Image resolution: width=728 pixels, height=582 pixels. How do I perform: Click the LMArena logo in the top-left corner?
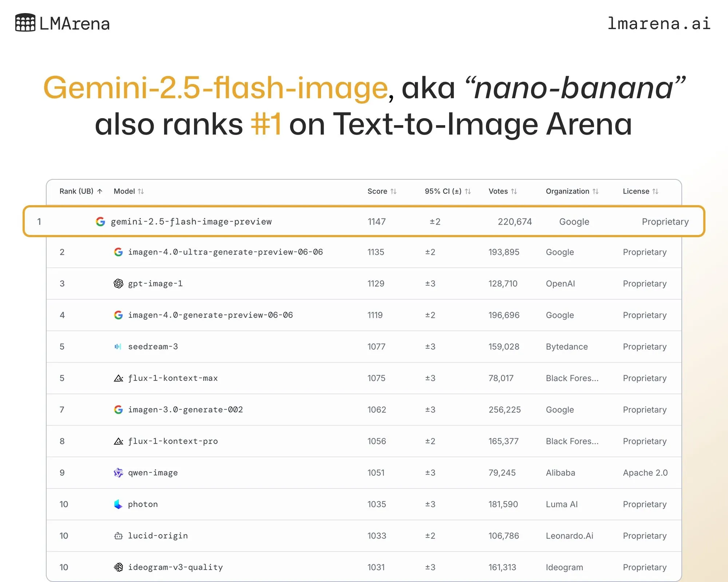(62, 23)
